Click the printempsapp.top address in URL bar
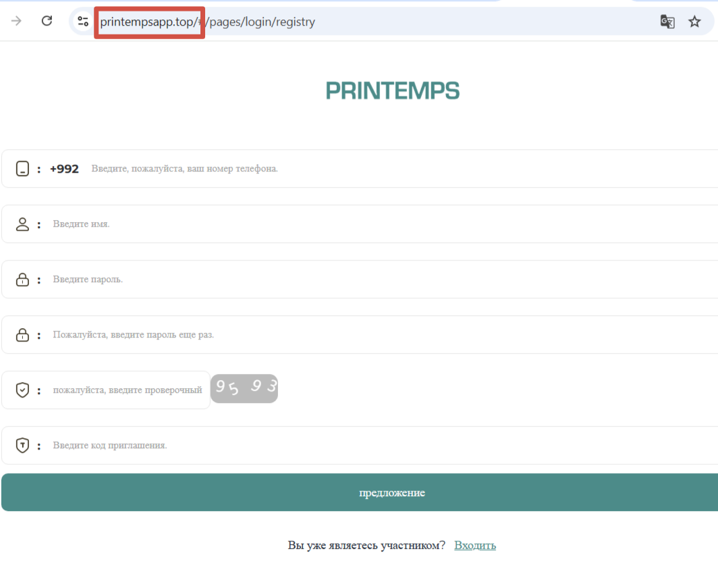 click(x=148, y=21)
